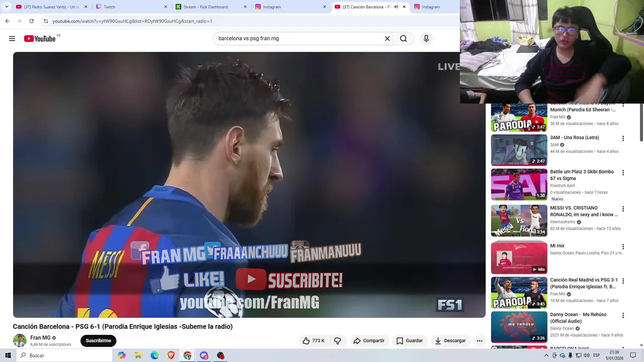644x362 pixels.
Task: Open options for Real Madrid vs Bayern video
Action: (x=623, y=106)
